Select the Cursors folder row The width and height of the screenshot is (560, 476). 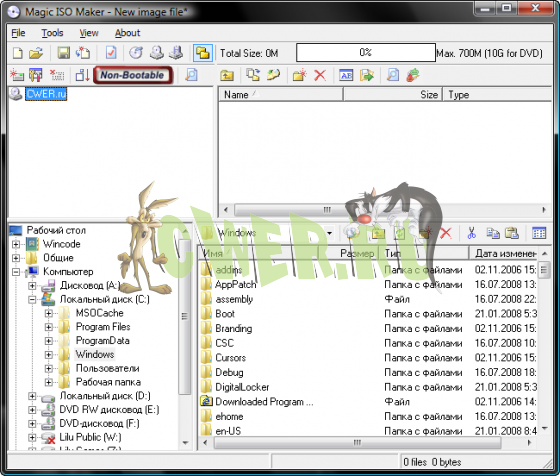tap(230, 358)
